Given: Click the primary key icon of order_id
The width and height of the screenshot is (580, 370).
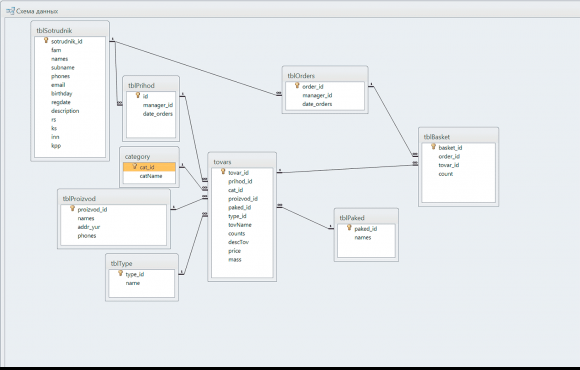Looking at the screenshot, I should click(x=297, y=85).
